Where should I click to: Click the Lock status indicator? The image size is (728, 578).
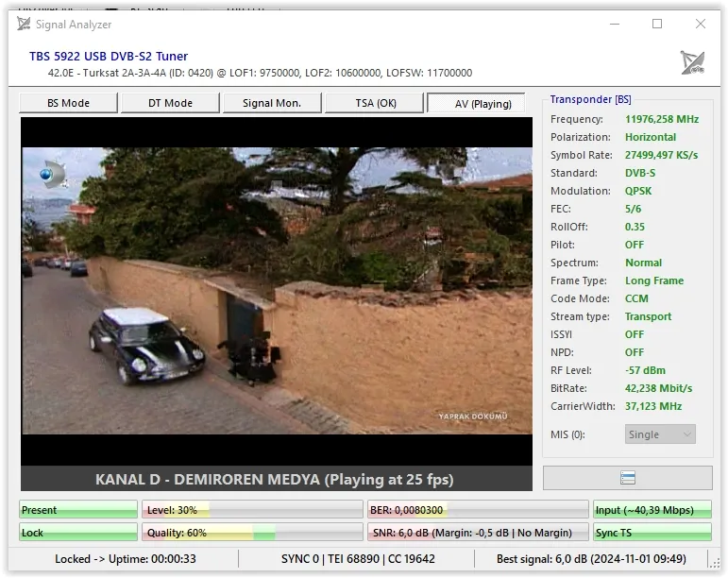[78, 533]
